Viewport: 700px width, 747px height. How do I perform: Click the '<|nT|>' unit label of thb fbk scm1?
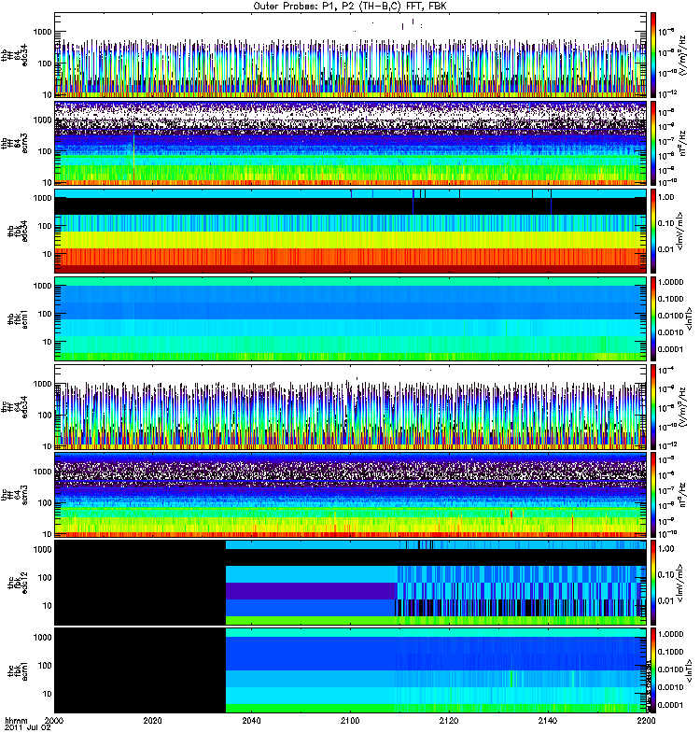(x=689, y=318)
